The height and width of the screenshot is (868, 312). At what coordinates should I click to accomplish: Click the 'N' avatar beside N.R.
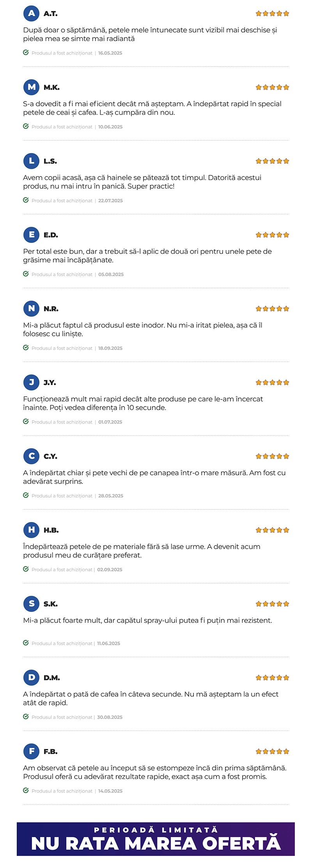(32, 308)
